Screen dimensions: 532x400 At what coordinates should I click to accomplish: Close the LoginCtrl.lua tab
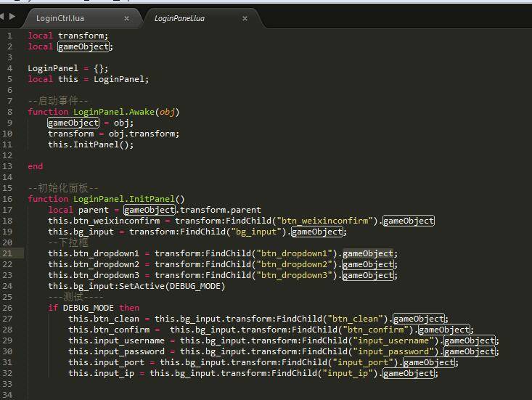(126, 18)
